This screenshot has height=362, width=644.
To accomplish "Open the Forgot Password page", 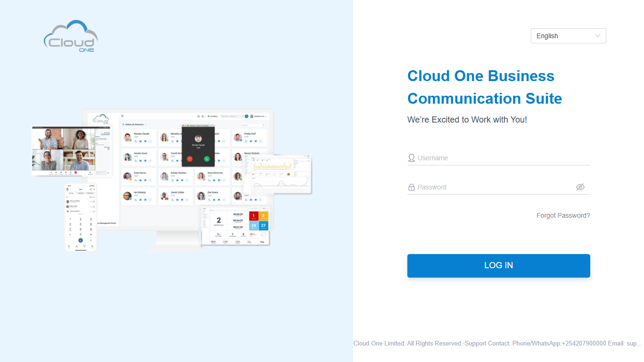I will point(563,215).
